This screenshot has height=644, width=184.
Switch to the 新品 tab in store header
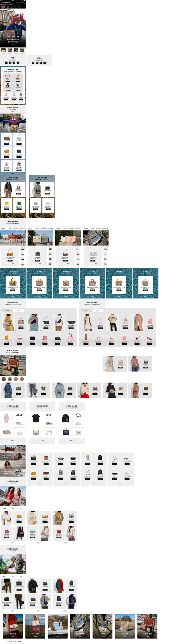(x=15, y=7)
